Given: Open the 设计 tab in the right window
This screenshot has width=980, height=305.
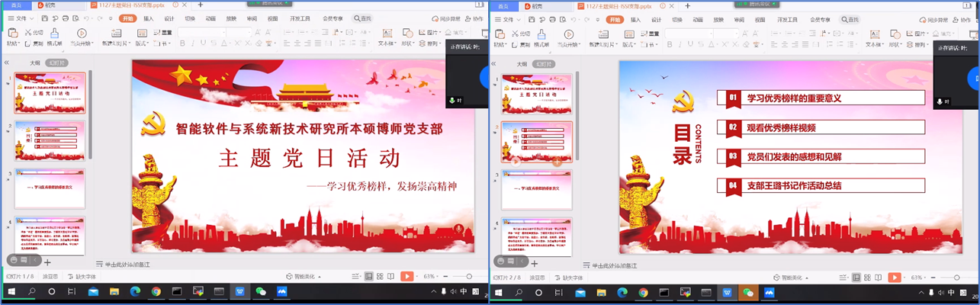Looking at the screenshot, I should pyautogui.click(x=656, y=18).
